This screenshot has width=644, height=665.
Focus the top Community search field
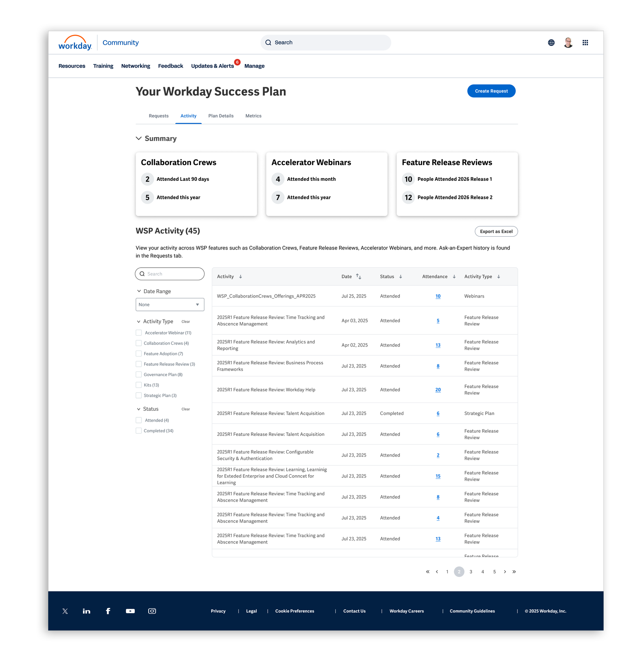coord(326,43)
